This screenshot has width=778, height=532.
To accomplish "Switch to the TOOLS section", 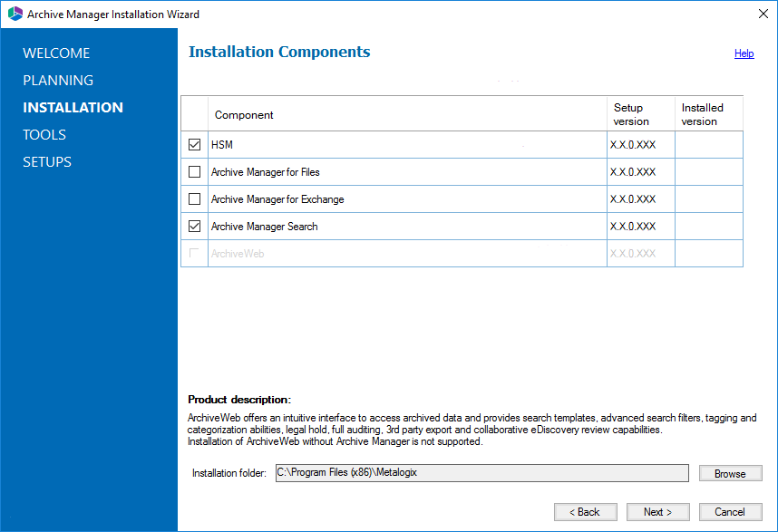I will [x=44, y=135].
